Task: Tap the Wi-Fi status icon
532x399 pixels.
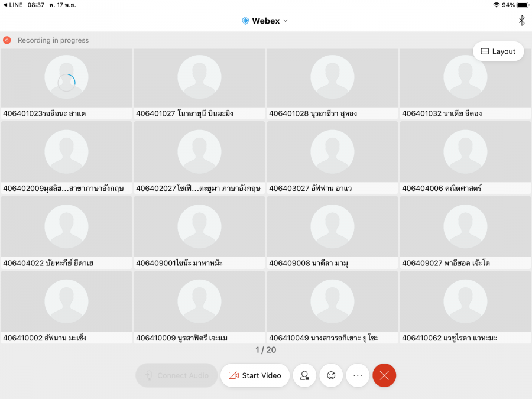Action: click(496, 5)
